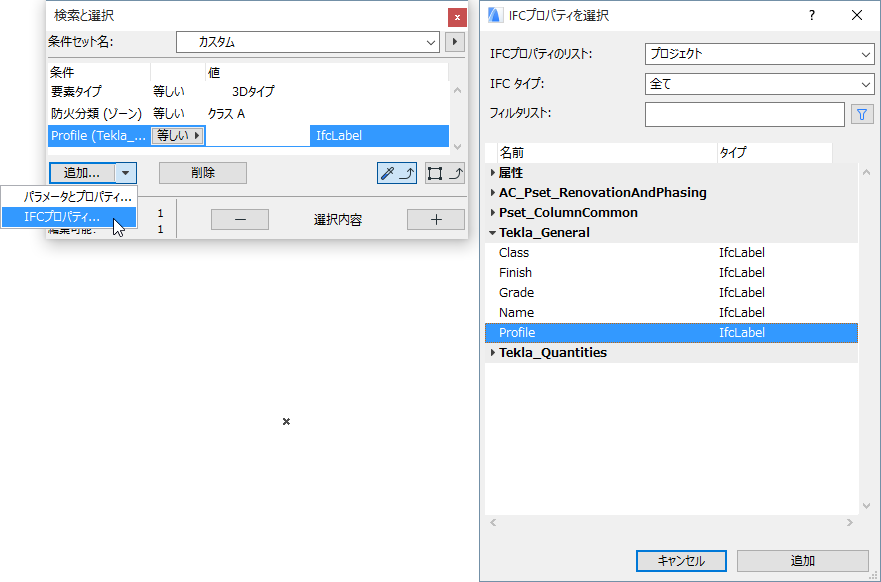Click the value field of the Profile criterion
881x582 pixels.
point(257,136)
